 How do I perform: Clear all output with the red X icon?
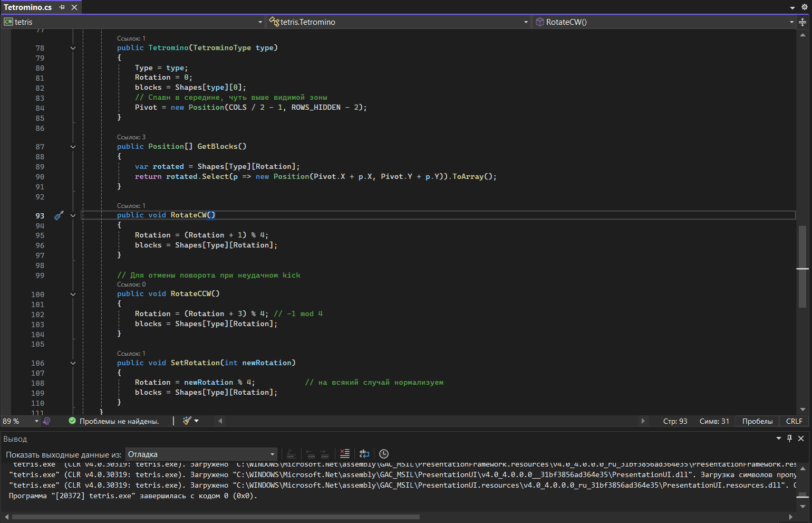click(x=345, y=453)
